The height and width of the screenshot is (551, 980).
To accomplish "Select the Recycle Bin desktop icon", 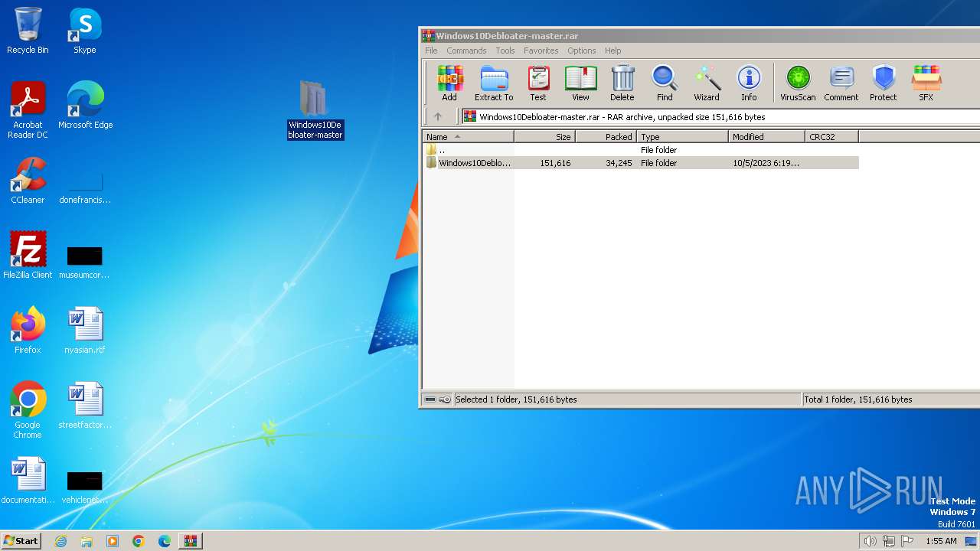I will click(28, 31).
